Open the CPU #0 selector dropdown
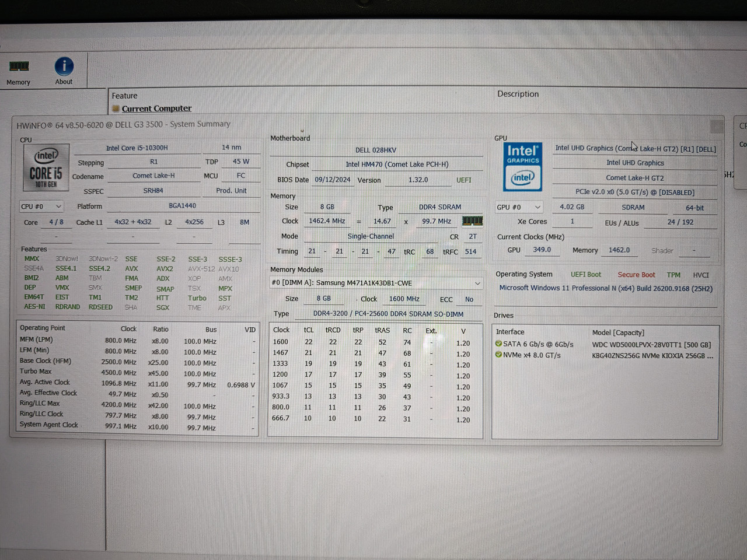This screenshot has height=560, width=747. click(x=41, y=206)
